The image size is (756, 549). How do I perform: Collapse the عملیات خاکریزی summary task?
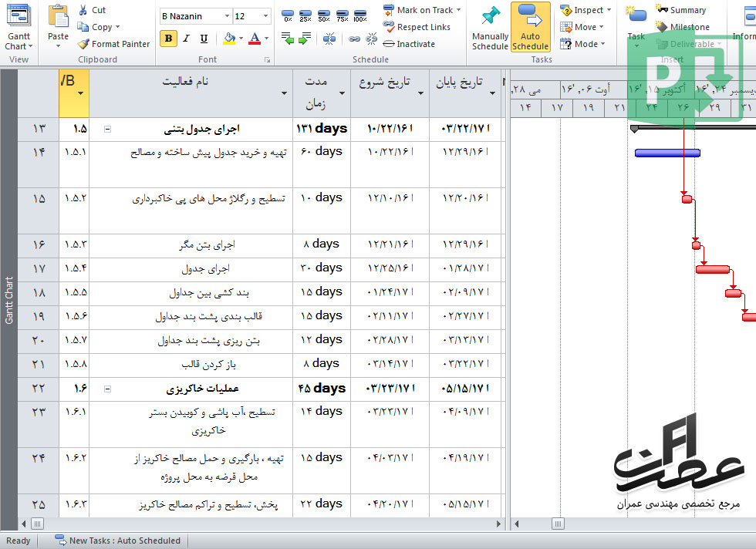click(x=107, y=389)
